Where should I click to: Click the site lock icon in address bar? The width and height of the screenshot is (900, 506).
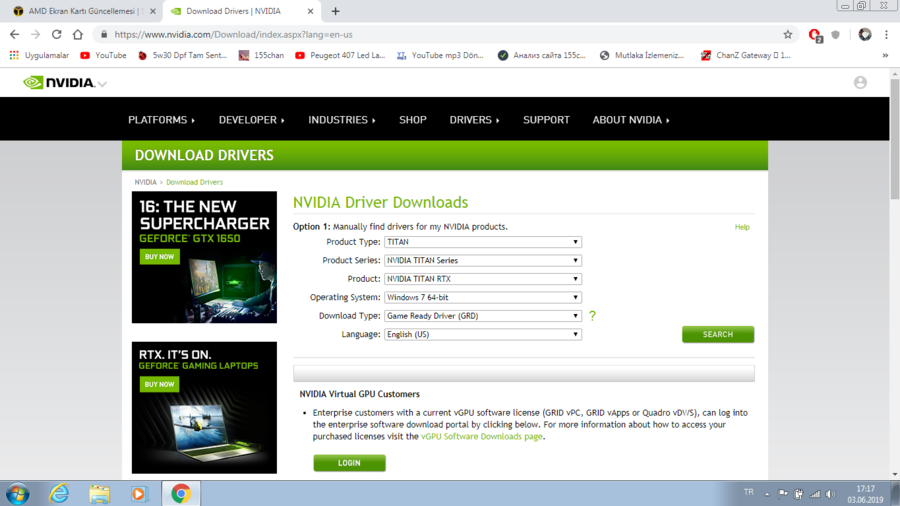(x=104, y=34)
